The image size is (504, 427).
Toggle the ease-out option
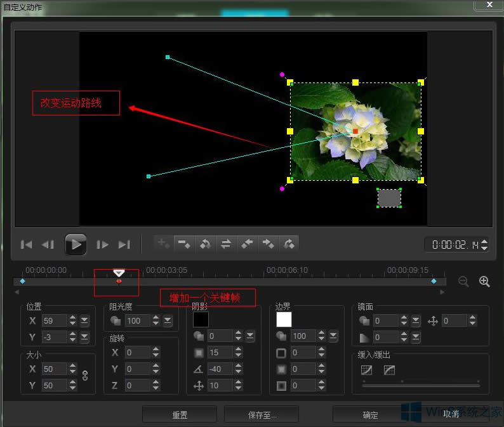click(x=389, y=370)
